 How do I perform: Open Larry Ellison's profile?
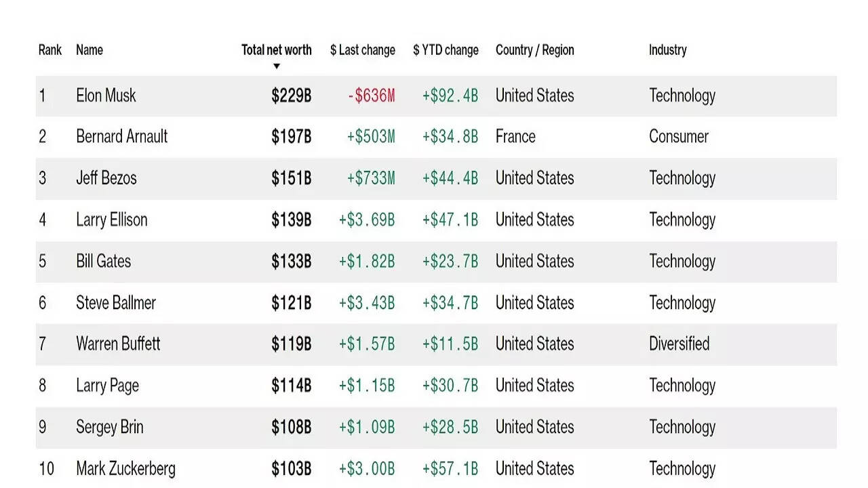pos(112,220)
